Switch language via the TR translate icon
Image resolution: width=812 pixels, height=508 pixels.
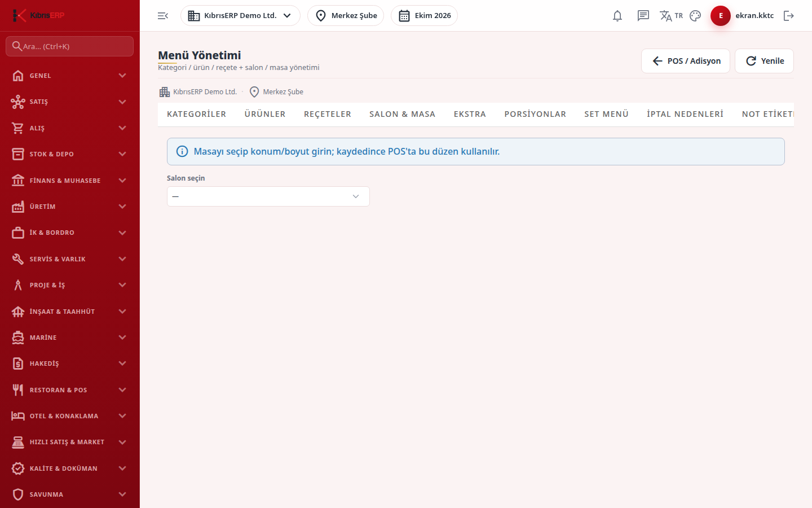(x=671, y=16)
